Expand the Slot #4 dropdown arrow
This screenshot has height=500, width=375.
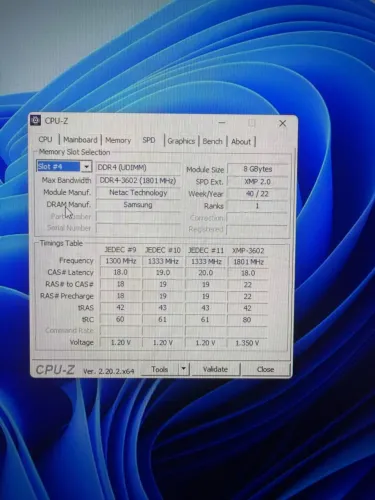click(86, 166)
